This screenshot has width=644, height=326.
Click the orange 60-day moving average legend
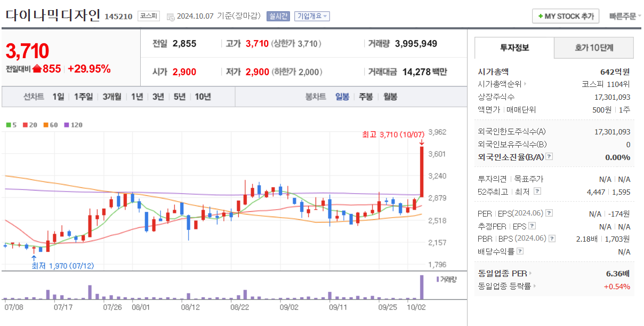click(x=50, y=125)
